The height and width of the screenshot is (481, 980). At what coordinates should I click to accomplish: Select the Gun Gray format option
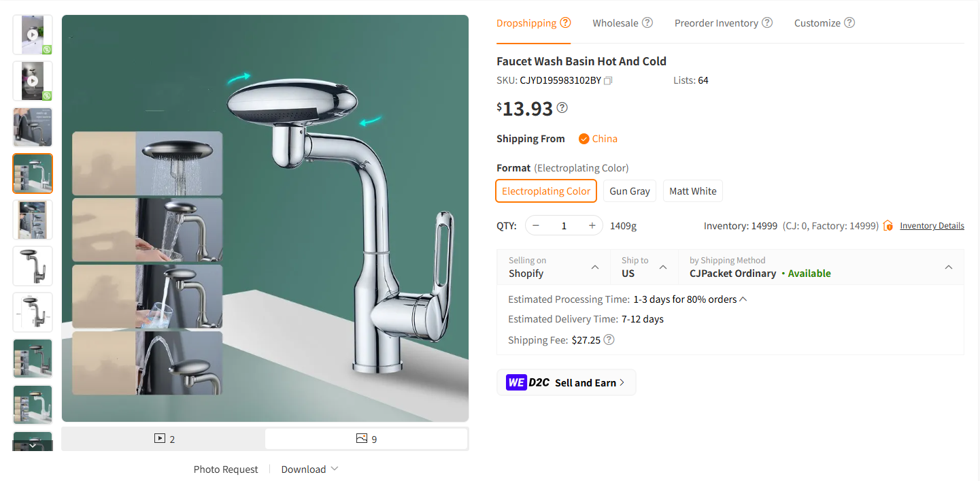click(x=629, y=190)
